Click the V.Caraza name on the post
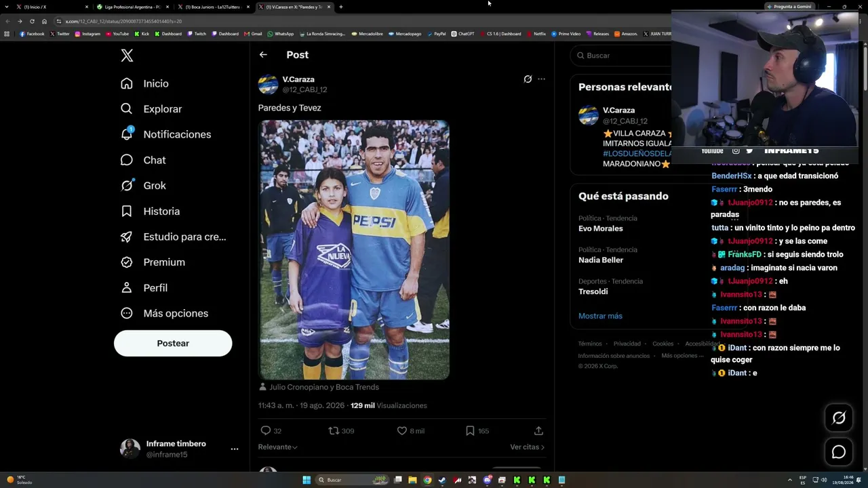Screen dimensions: 868x488 coord(298,79)
